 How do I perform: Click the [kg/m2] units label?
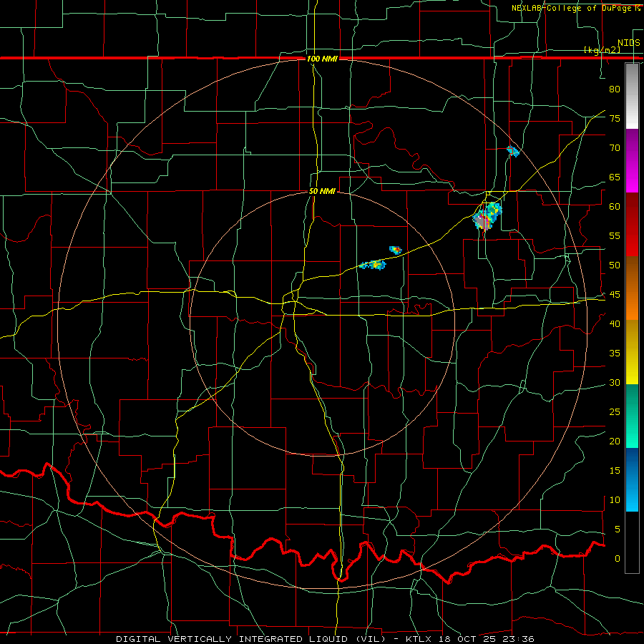[x=602, y=50]
